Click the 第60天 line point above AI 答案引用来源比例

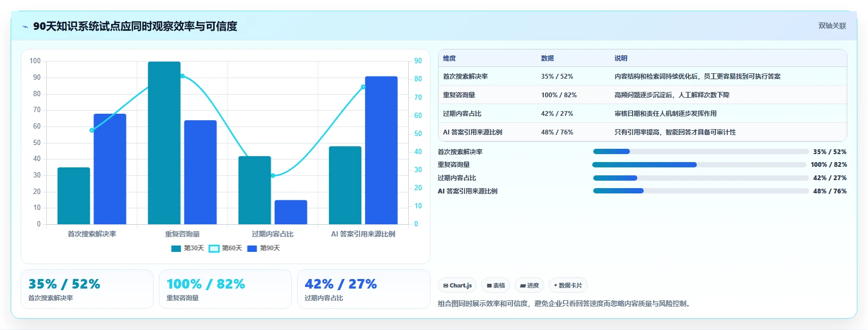click(x=363, y=87)
